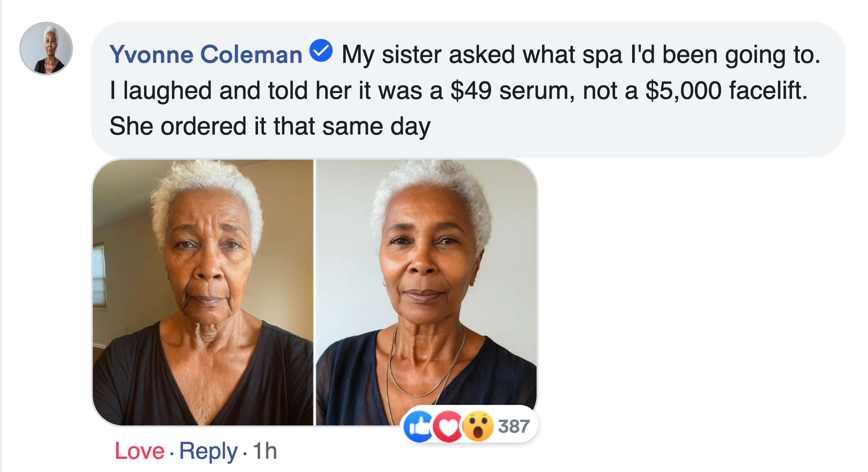The image size is (868, 472).
Task: Click the blue verified checkmark badge
Action: [321, 51]
